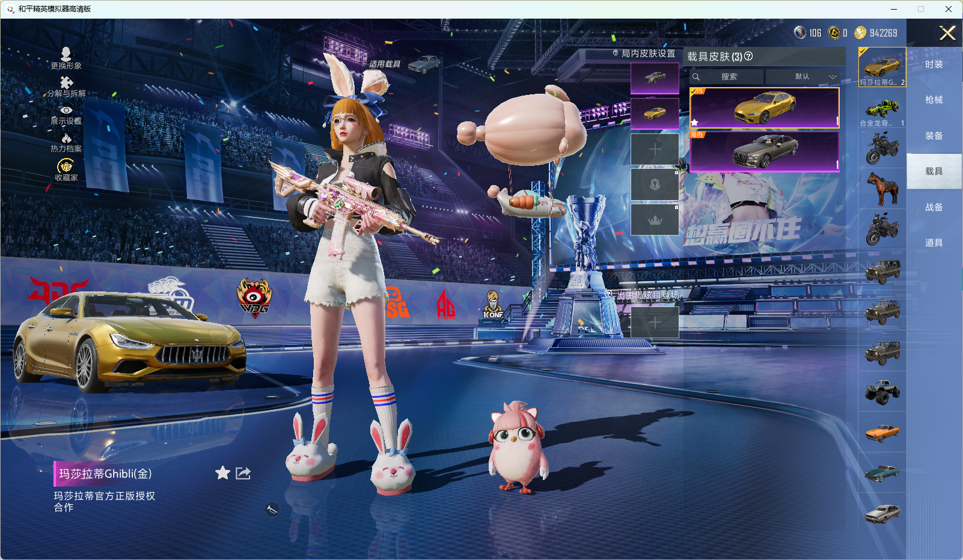This screenshot has width=963, height=560.
Task: Switch to the 战备 tab
Action: 934,207
